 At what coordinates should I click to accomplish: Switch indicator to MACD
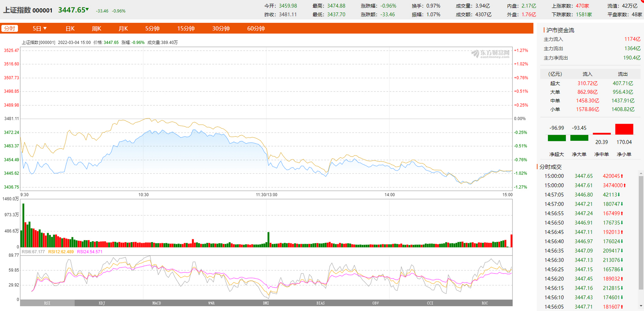(x=157, y=303)
